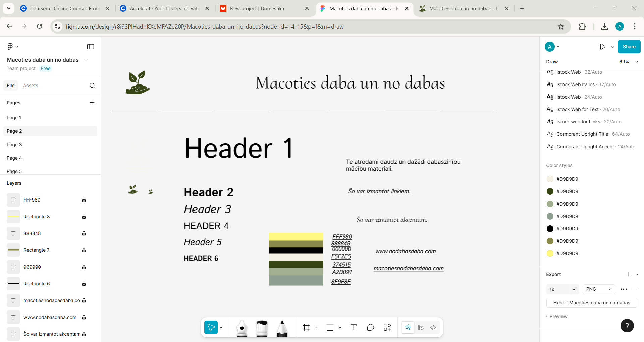Viewport: 644px width, 342px height.
Task: Toggle the sidebar panel layout icon
Action: click(91, 47)
